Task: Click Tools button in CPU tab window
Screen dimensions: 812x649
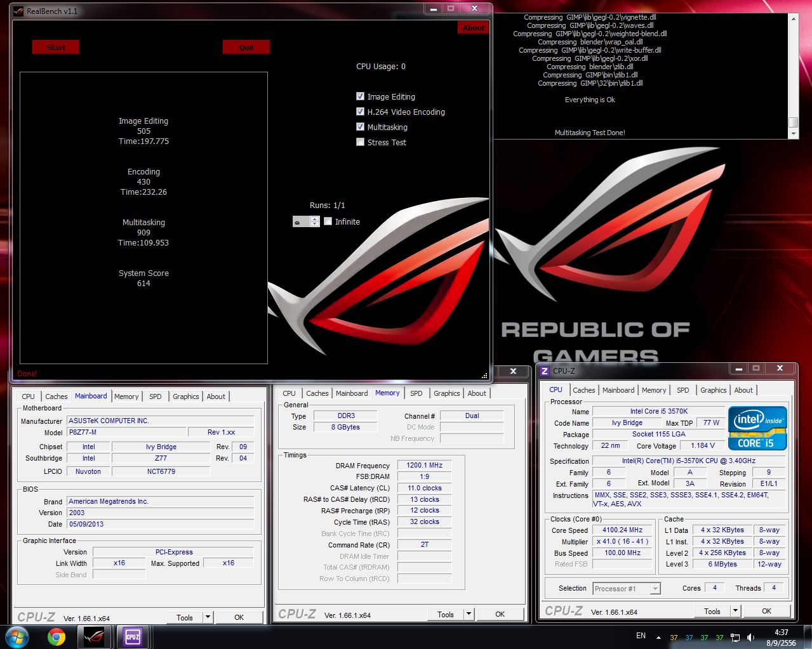Action: tap(712, 612)
